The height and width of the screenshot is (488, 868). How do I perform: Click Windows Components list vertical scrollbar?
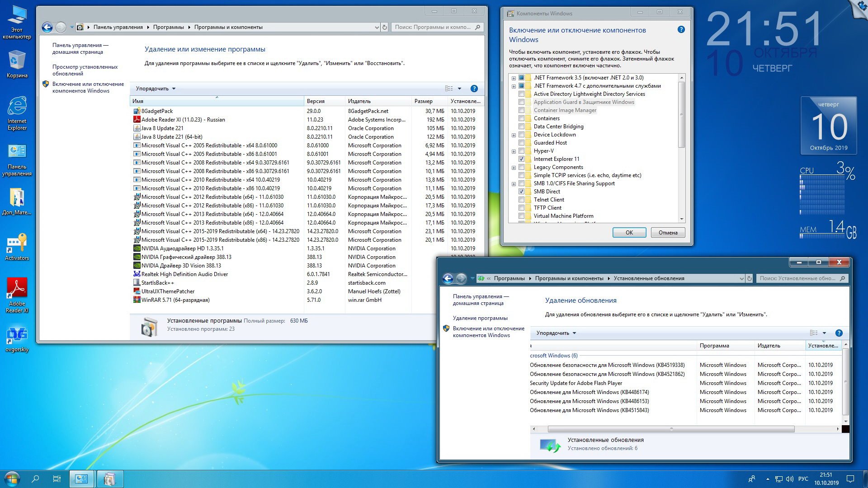[682, 115]
